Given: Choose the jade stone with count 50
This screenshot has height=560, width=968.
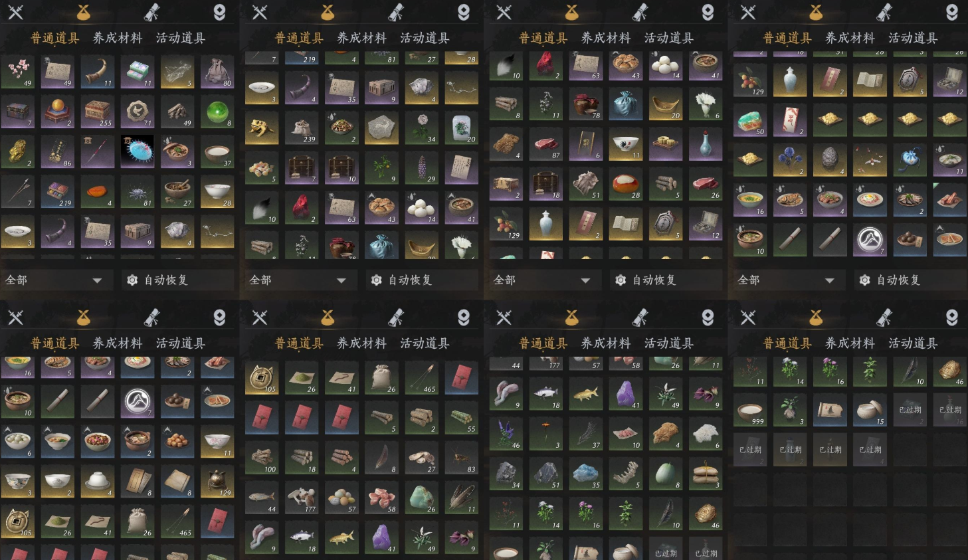Looking at the screenshot, I should pyautogui.click(x=750, y=120).
